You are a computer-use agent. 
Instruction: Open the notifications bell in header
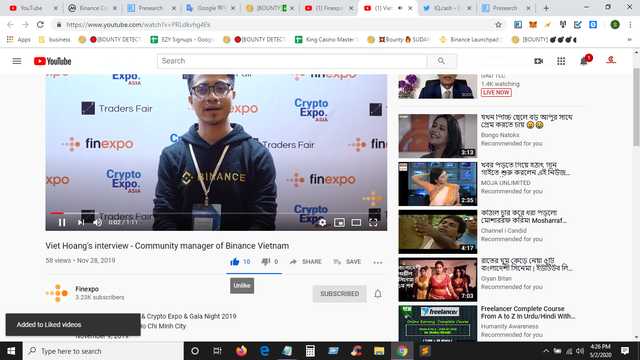[584, 61]
